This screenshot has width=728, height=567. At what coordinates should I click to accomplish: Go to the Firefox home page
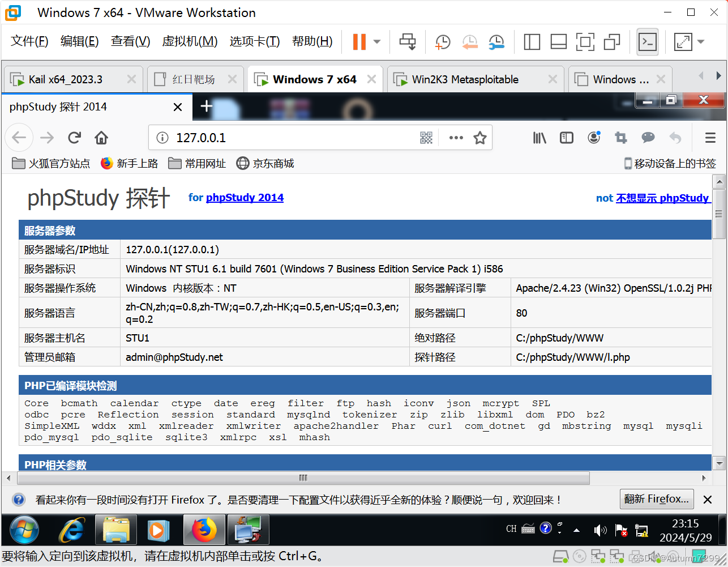click(101, 138)
